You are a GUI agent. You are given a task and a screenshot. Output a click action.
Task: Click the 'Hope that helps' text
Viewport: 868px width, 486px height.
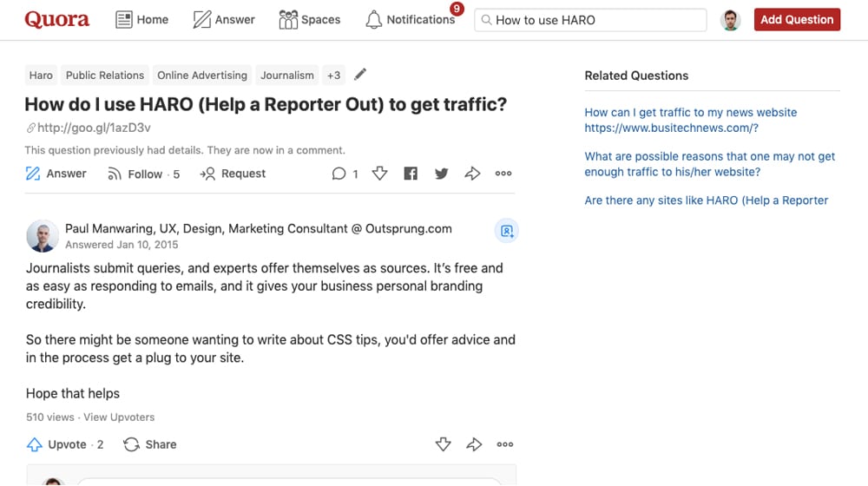point(73,393)
